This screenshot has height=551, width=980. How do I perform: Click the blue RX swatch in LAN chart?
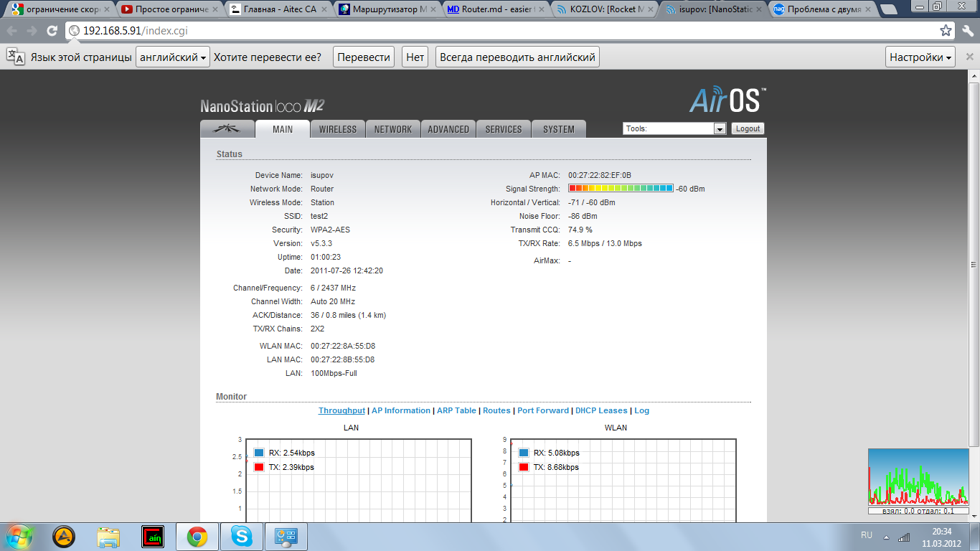[x=259, y=453]
